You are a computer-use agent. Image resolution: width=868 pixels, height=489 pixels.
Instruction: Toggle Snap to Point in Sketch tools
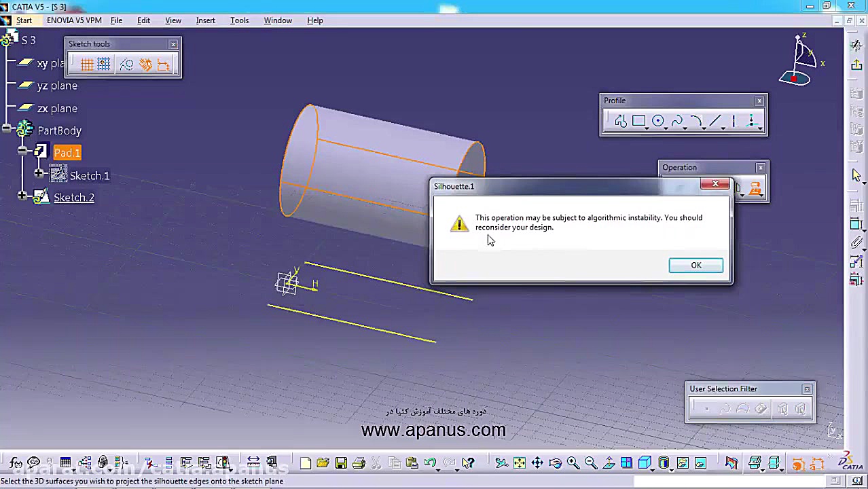(104, 65)
